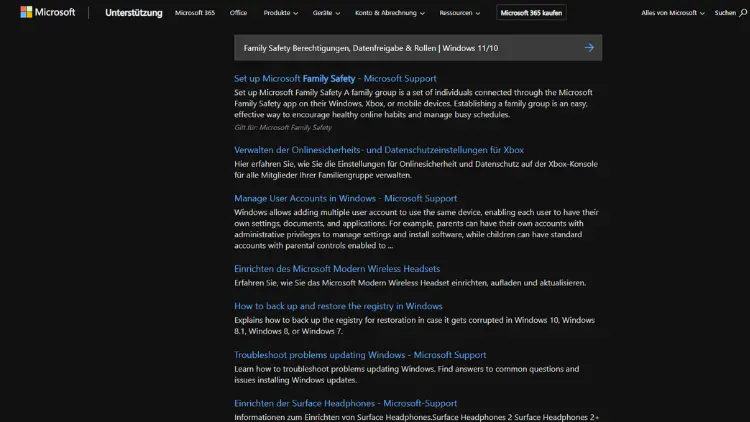Click snippet 'Windows allows adding multiple user account'
The width and height of the screenshot is (750, 422).
click(416, 229)
